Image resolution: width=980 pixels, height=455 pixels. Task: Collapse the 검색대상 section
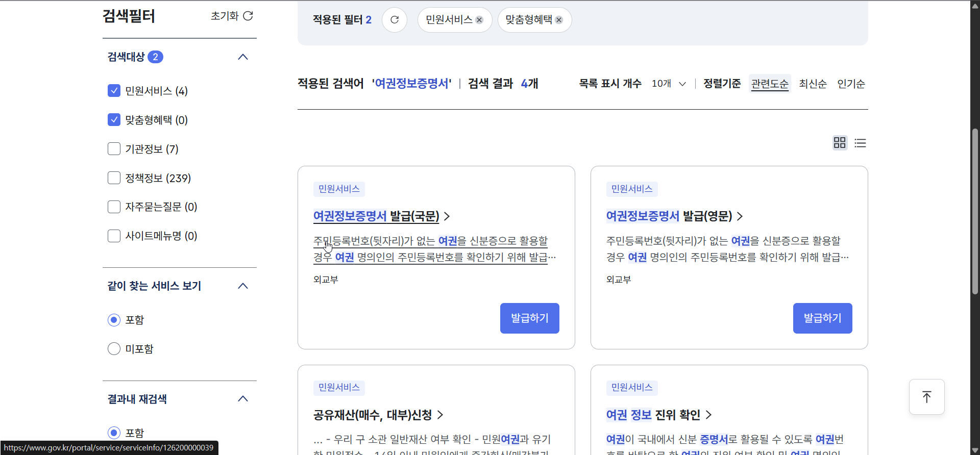[x=243, y=57]
